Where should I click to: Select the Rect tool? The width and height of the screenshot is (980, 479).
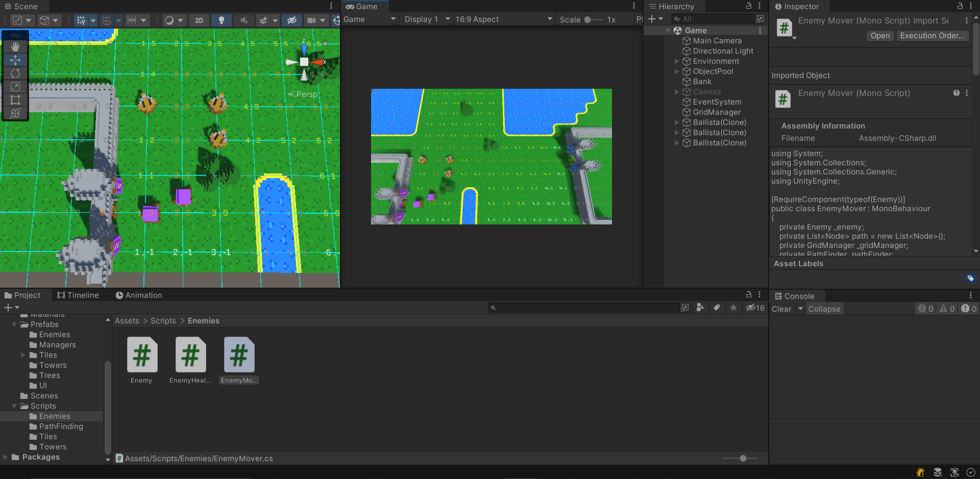click(15, 99)
